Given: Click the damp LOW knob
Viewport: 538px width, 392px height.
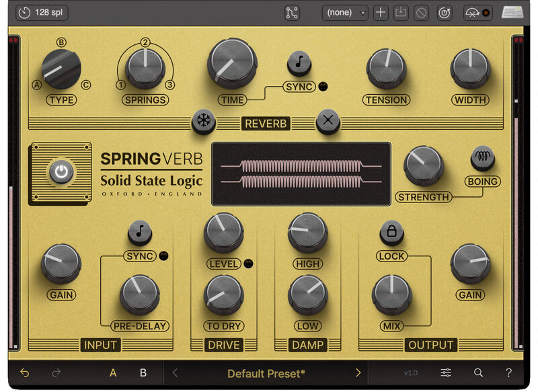Looking at the screenshot, I should 308,295.
